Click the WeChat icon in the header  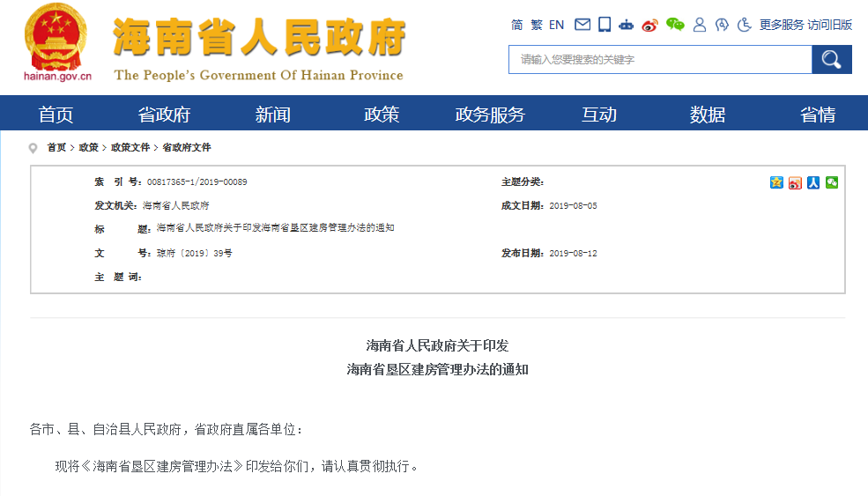click(675, 25)
